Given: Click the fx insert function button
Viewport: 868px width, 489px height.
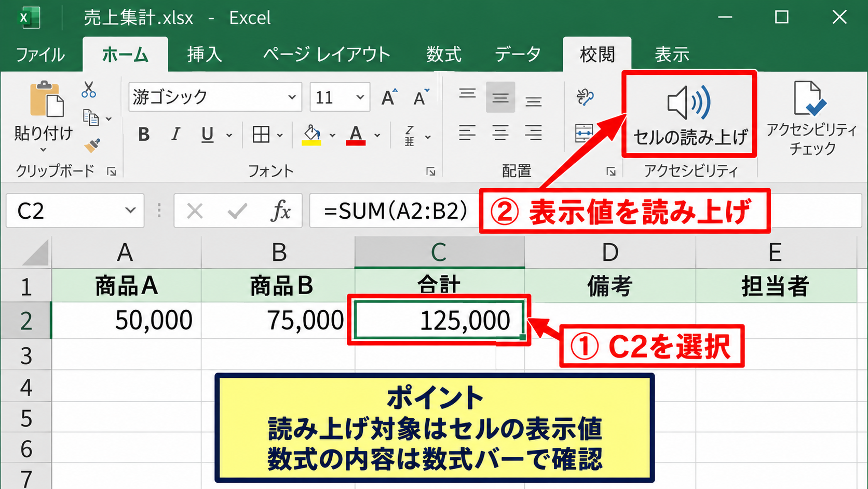Looking at the screenshot, I should click(281, 211).
